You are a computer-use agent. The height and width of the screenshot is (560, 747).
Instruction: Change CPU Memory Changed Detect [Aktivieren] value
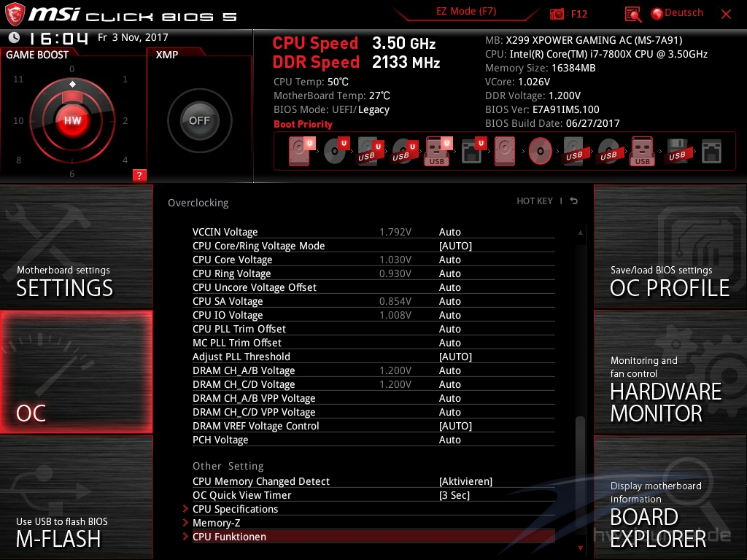pos(465,481)
